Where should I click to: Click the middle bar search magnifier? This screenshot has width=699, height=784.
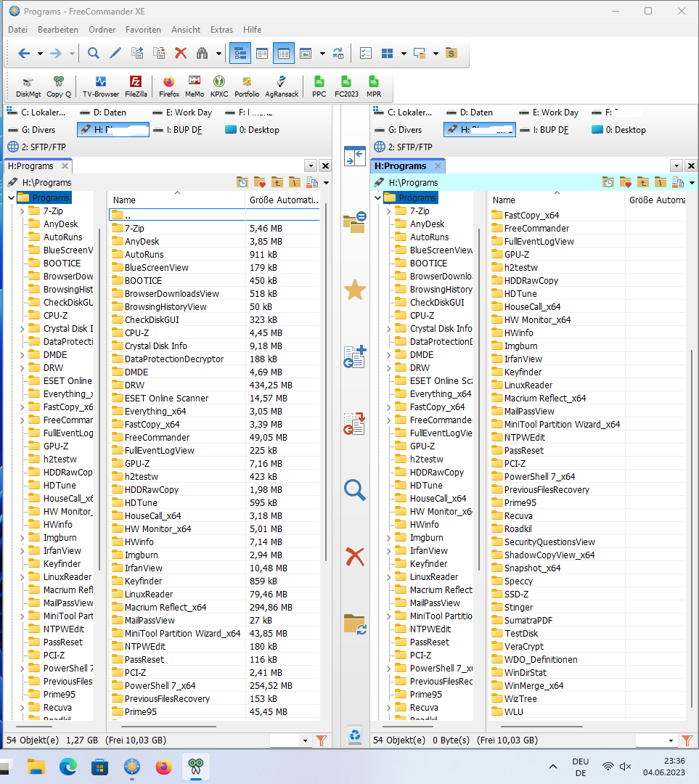(354, 489)
